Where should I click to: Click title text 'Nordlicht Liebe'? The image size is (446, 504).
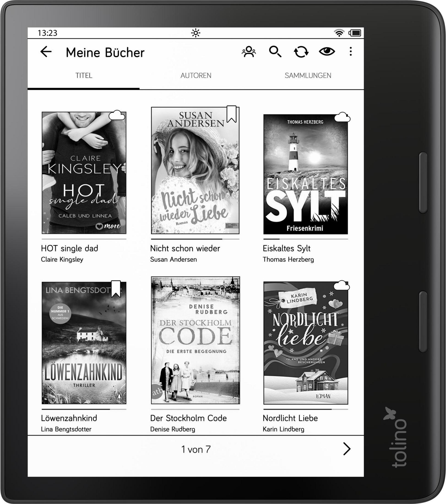[290, 418]
